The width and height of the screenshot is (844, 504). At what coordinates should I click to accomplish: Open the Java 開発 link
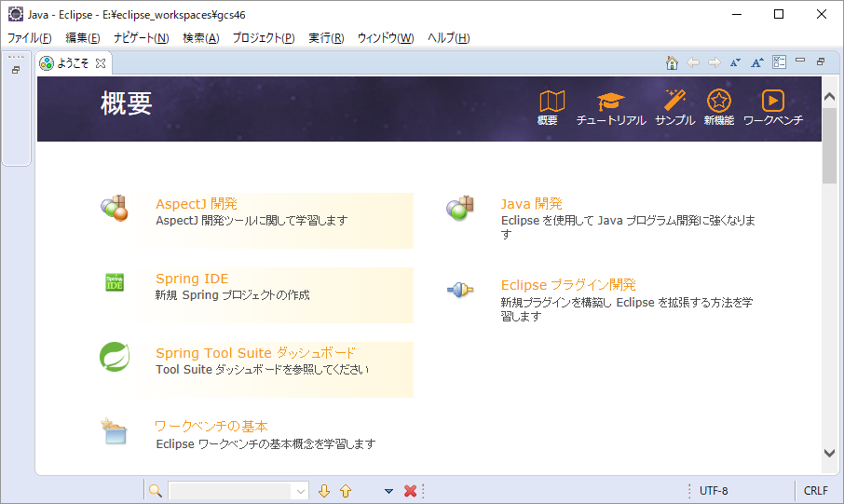click(532, 203)
